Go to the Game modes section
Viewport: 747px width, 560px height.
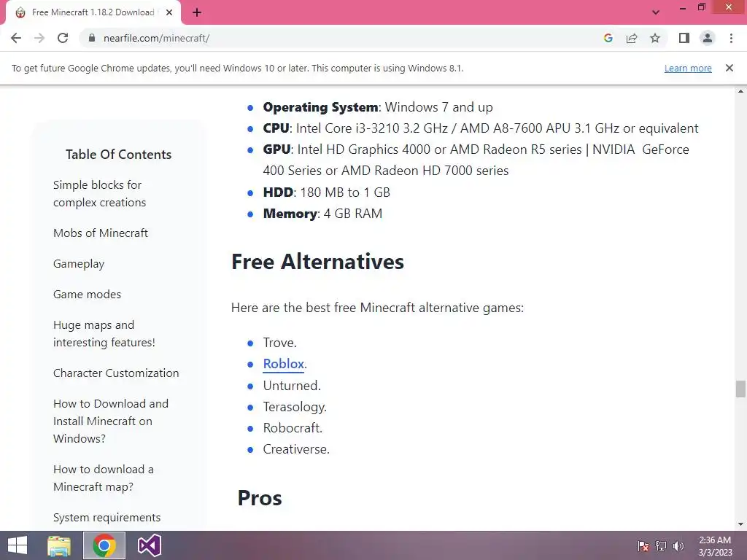tap(88, 295)
